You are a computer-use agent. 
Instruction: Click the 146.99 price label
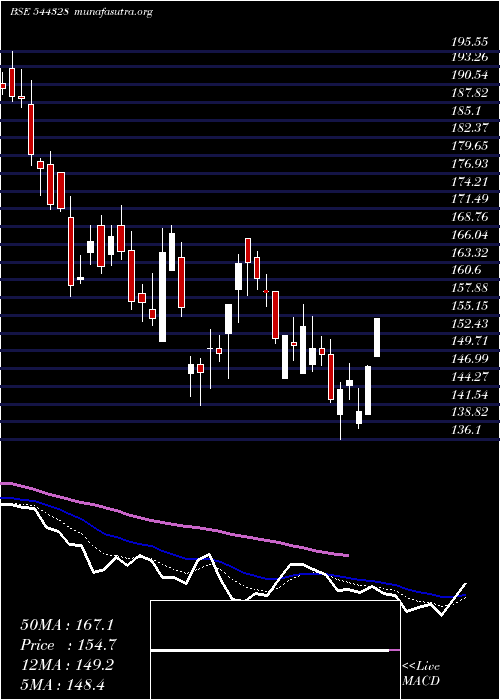point(470,359)
